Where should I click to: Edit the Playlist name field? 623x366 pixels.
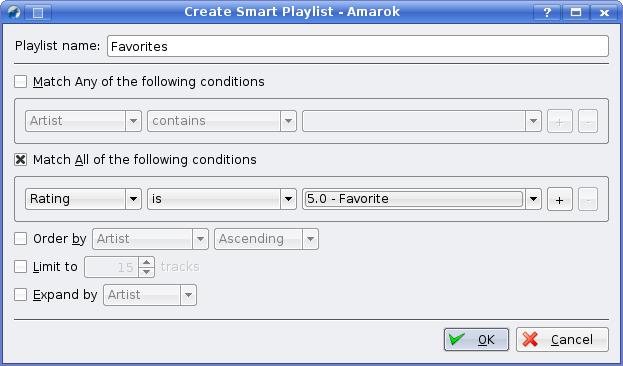[358, 46]
